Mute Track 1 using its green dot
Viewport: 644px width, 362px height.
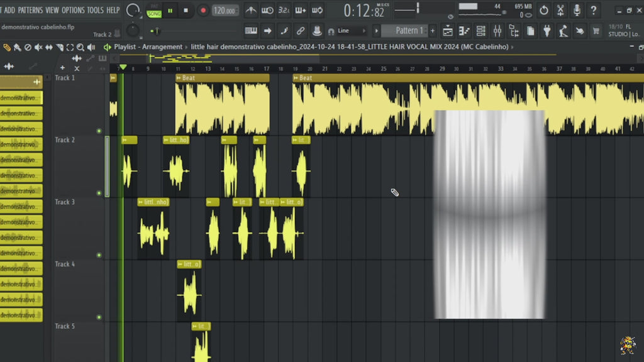(99, 131)
